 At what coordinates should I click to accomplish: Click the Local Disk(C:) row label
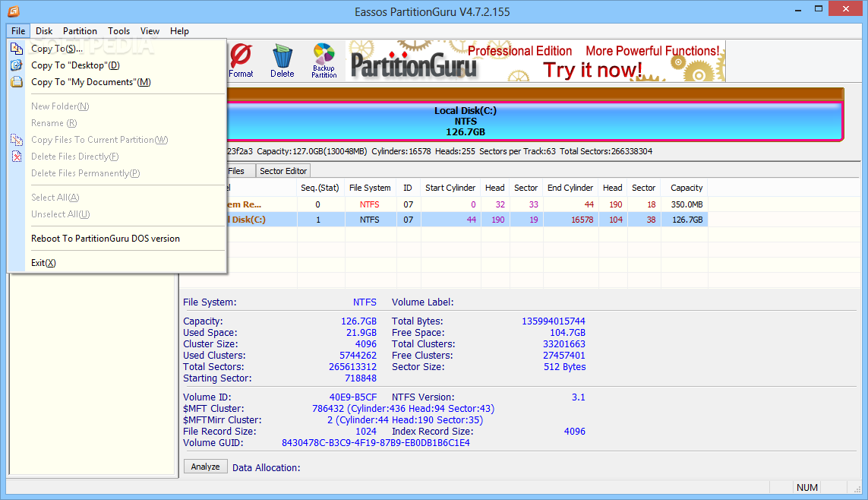246,220
